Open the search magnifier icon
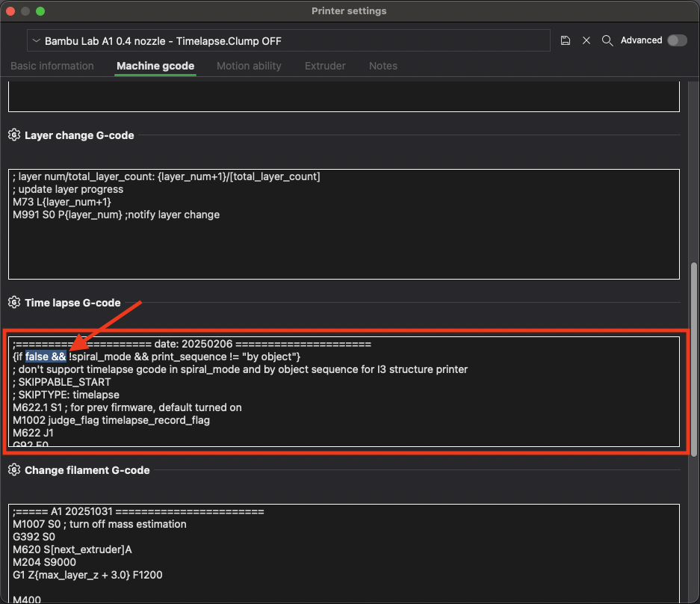The height and width of the screenshot is (604, 700). 607,40
